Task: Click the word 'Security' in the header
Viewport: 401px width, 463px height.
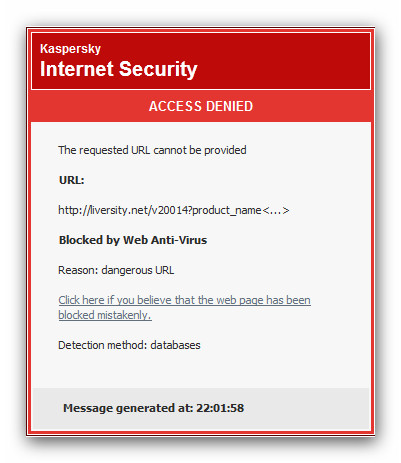Action: [x=158, y=69]
